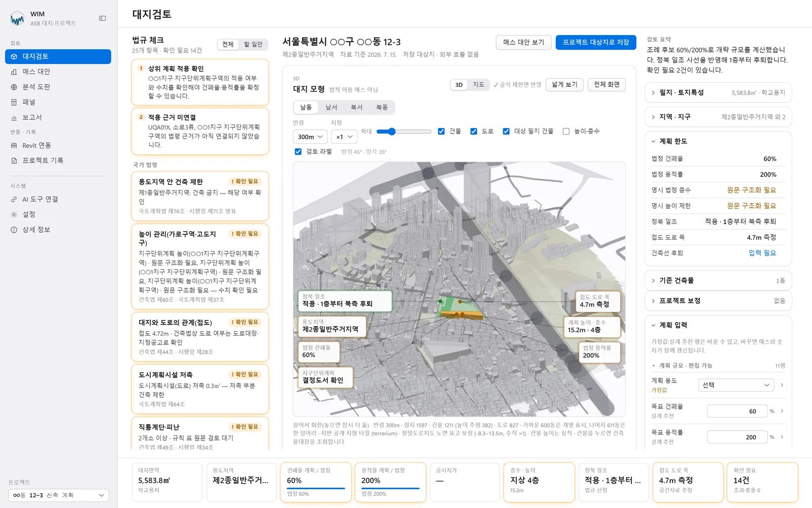Click the 설정 gear icon

tap(14, 214)
